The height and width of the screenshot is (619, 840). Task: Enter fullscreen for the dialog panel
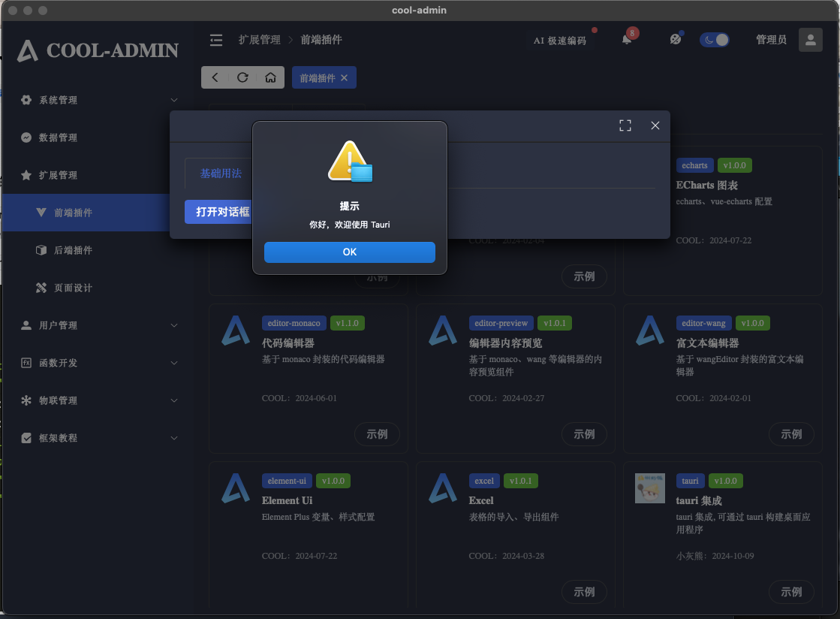click(625, 125)
